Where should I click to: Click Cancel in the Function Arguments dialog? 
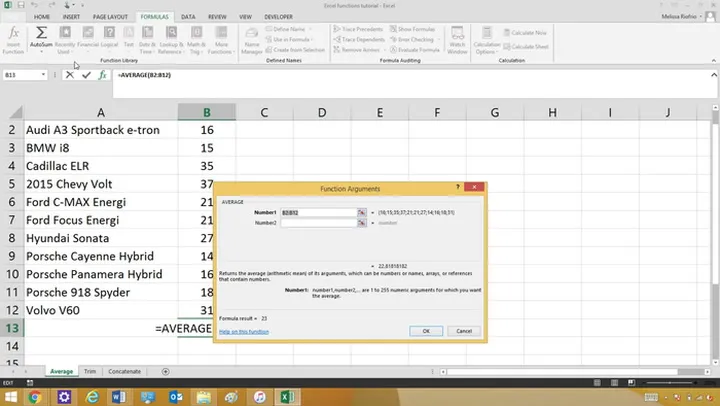(x=464, y=331)
